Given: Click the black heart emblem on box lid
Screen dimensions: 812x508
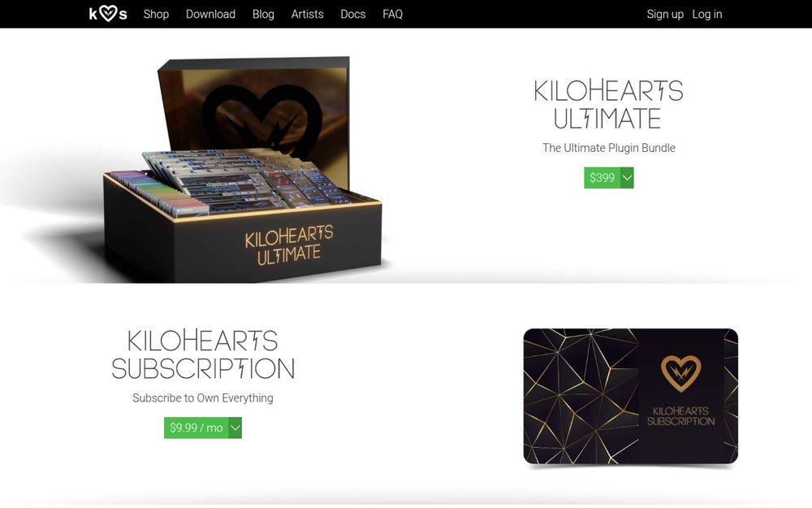Looking at the screenshot, I should click(261, 116).
